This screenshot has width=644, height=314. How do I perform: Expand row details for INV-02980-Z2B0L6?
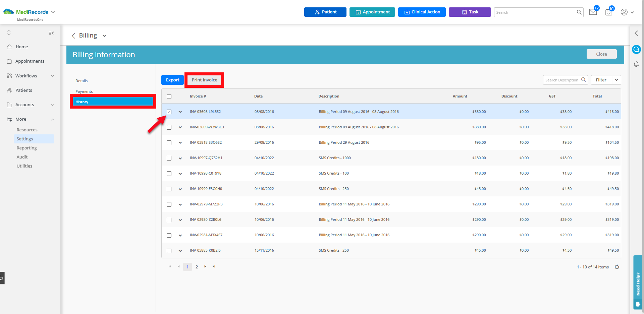coord(180,220)
